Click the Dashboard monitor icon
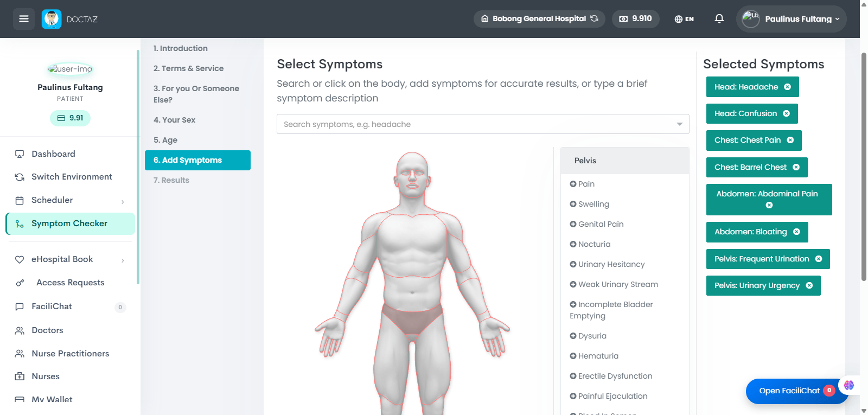The image size is (868, 415). [20, 154]
